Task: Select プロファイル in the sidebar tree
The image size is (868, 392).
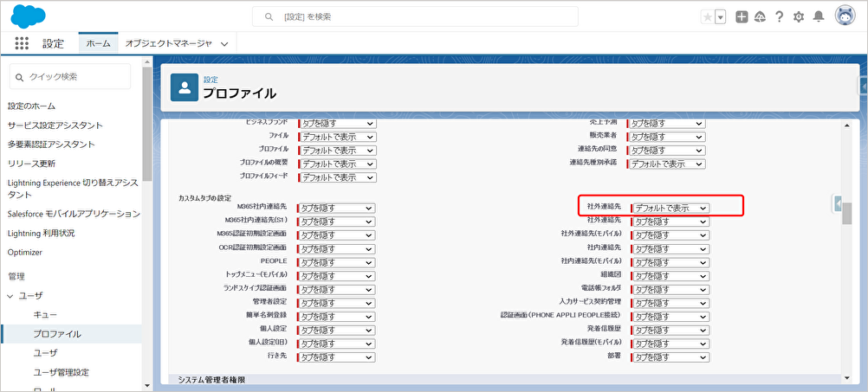Action: coord(57,334)
